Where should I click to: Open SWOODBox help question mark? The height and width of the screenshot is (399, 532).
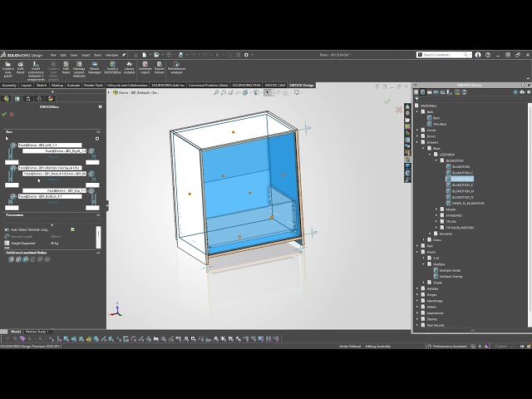pyautogui.click(x=100, y=106)
